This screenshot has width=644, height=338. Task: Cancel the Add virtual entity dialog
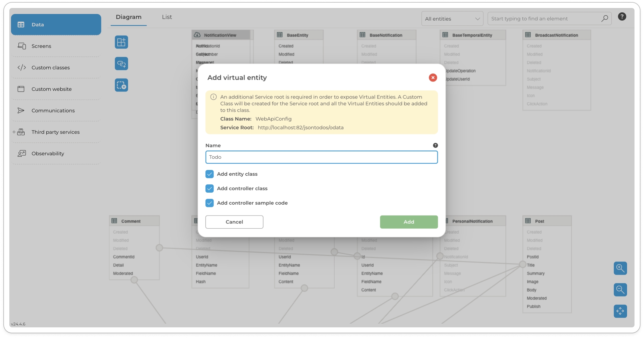234,222
